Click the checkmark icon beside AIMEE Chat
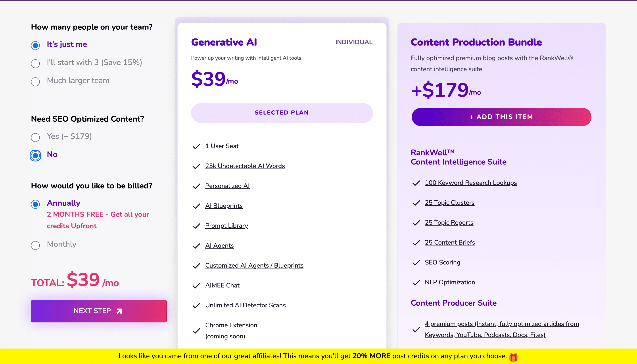Viewport: 637px width, 364px height. coord(196,285)
